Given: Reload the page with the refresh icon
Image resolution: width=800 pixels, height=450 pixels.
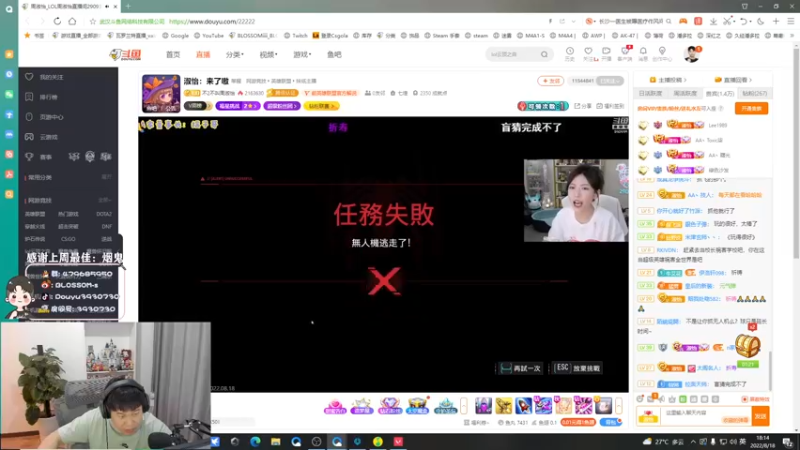Looking at the screenshot, I should point(57,21).
